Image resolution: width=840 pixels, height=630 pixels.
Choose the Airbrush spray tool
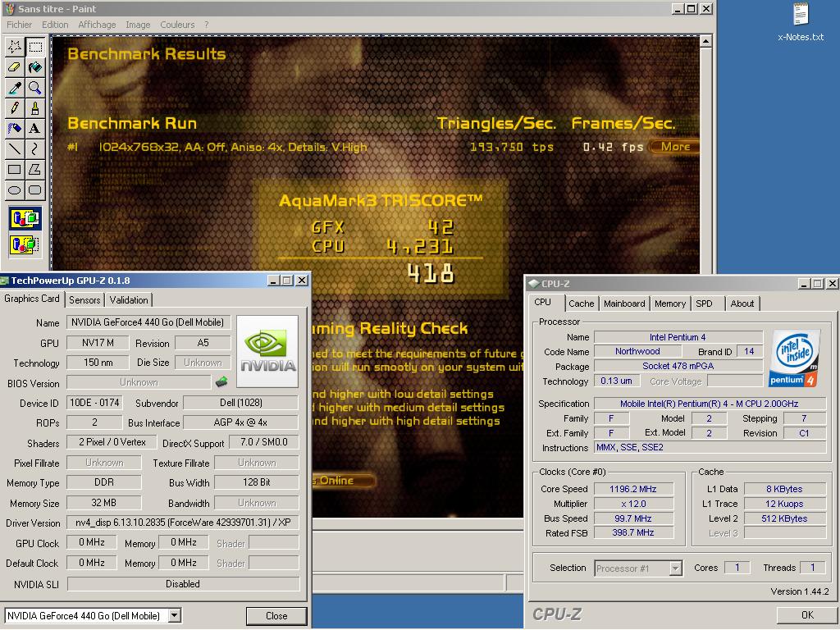point(15,128)
